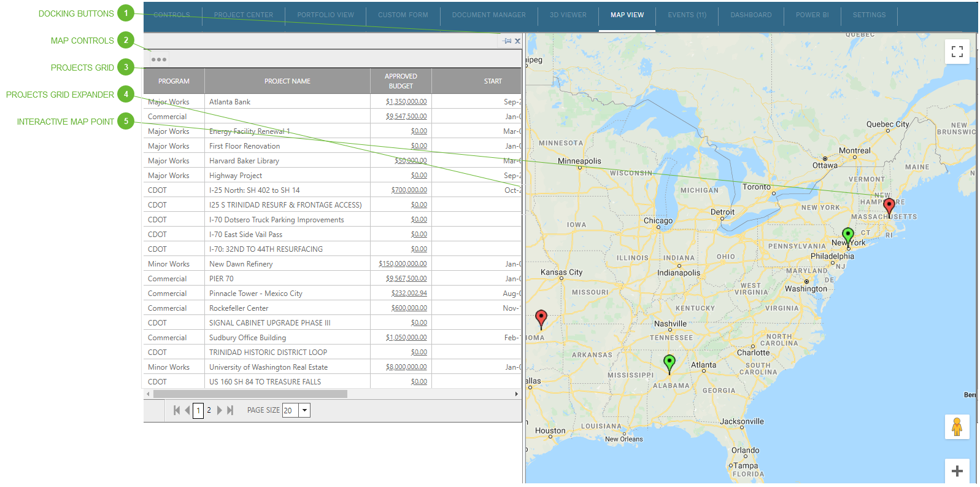Select the First Floor Renovation project
980x487 pixels.
pos(333,146)
